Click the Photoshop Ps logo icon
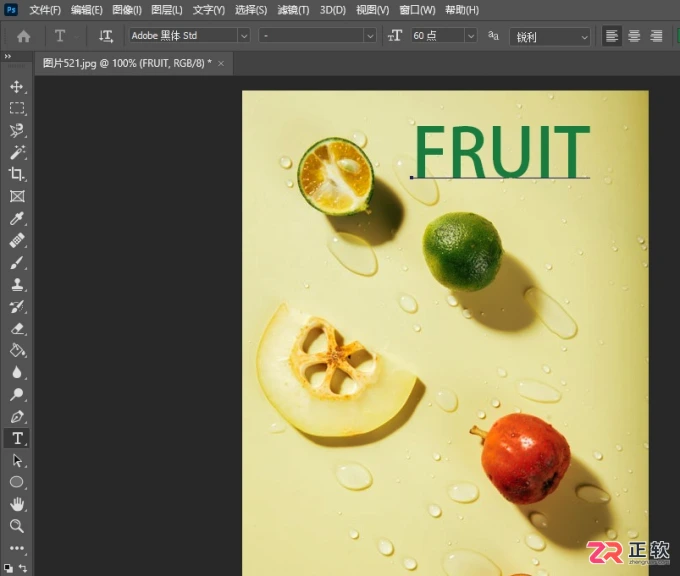This screenshot has height=576, width=680. pos(11,10)
